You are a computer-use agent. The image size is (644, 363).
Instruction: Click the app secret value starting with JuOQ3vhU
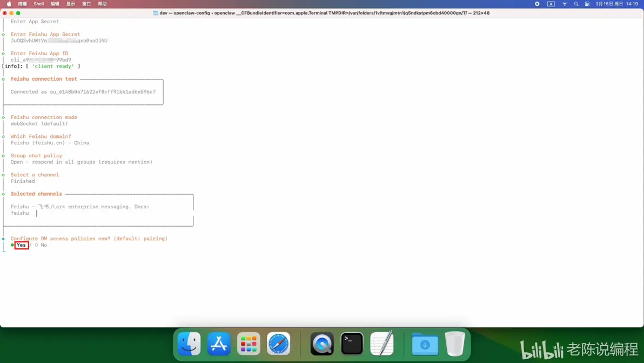59,41
